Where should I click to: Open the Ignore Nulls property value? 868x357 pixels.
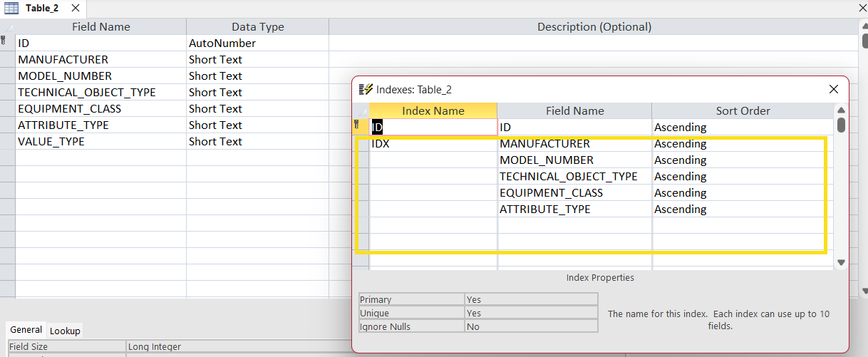[530, 326]
